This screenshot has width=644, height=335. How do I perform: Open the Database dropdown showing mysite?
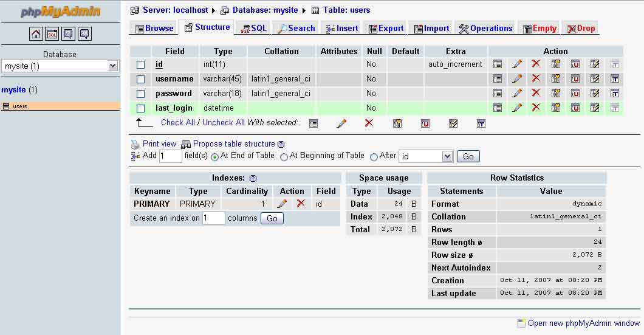60,66
